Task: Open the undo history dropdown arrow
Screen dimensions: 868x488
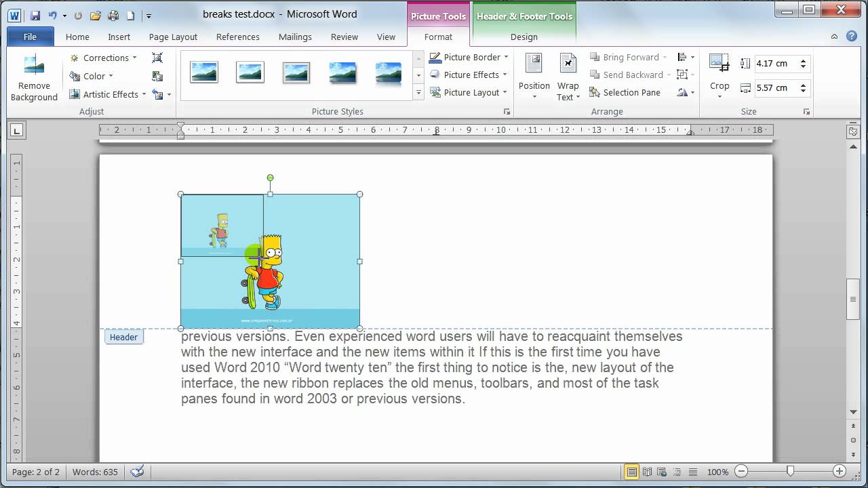Action: click(x=64, y=15)
